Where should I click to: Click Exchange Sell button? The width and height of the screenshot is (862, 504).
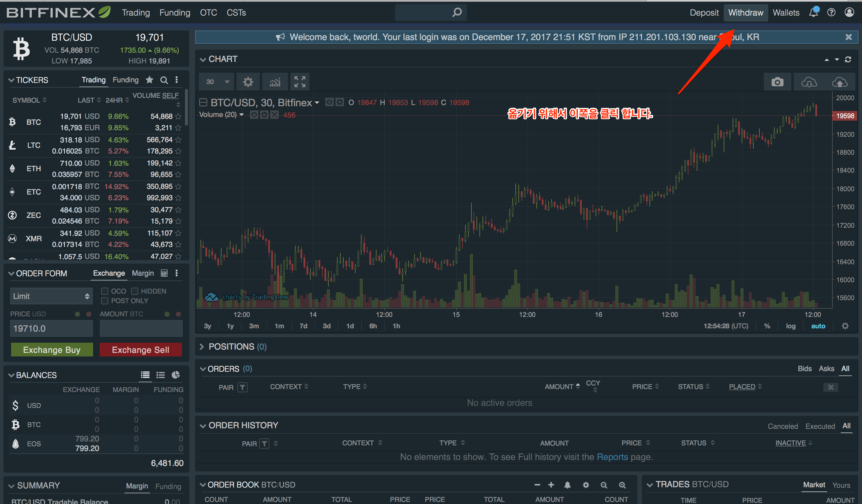pyautogui.click(x=141, y=350)
